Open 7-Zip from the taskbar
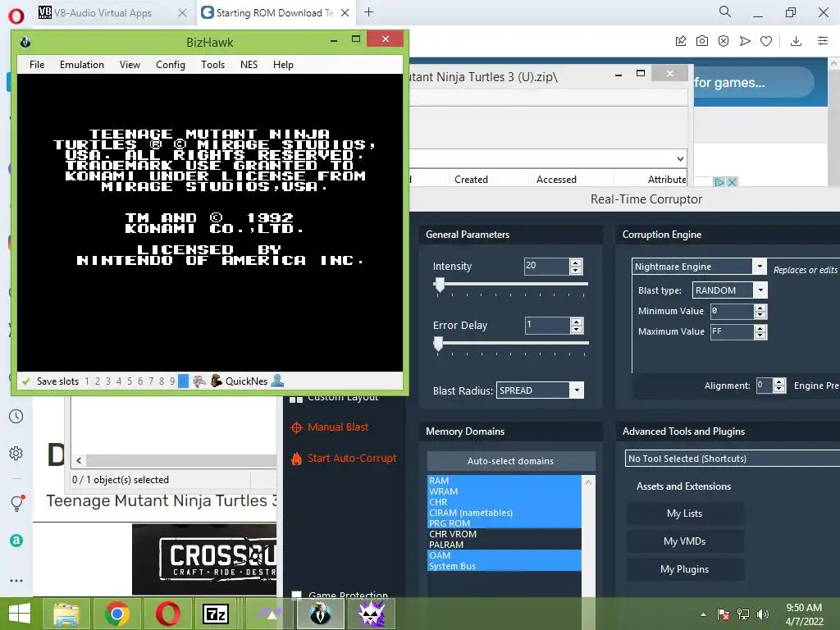Image resolution: width=840 pixels, height=630 pixels. click(x=216, y=614)
